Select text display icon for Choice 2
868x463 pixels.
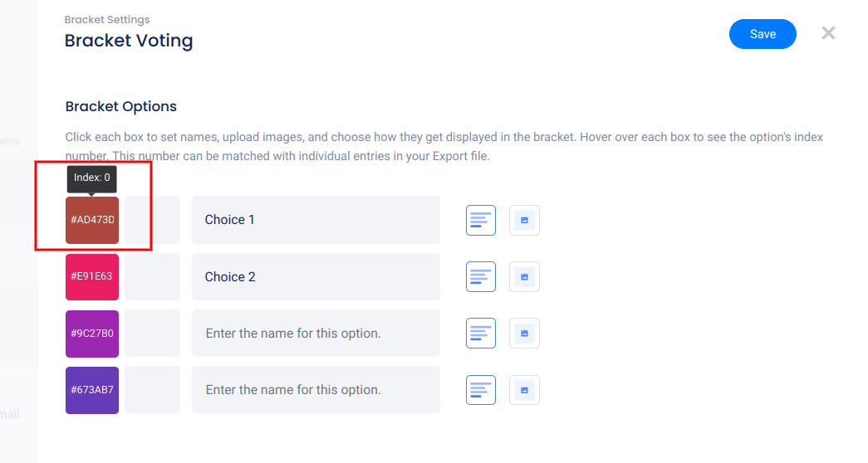(481, 277)
